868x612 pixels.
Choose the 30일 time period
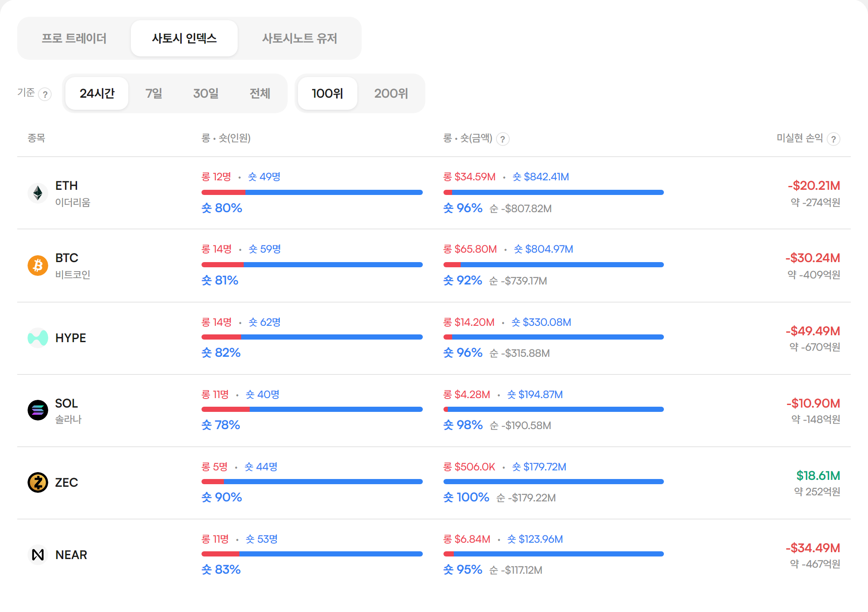[206, 93]
